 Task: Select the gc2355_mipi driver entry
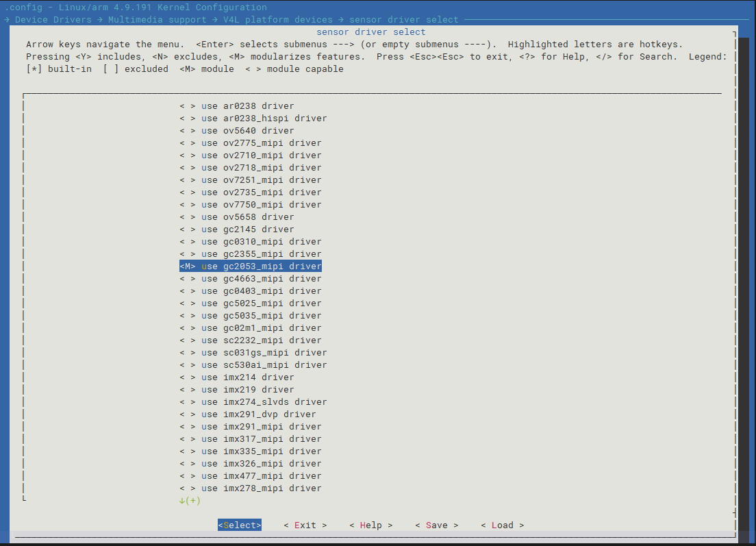coord(250,253)
